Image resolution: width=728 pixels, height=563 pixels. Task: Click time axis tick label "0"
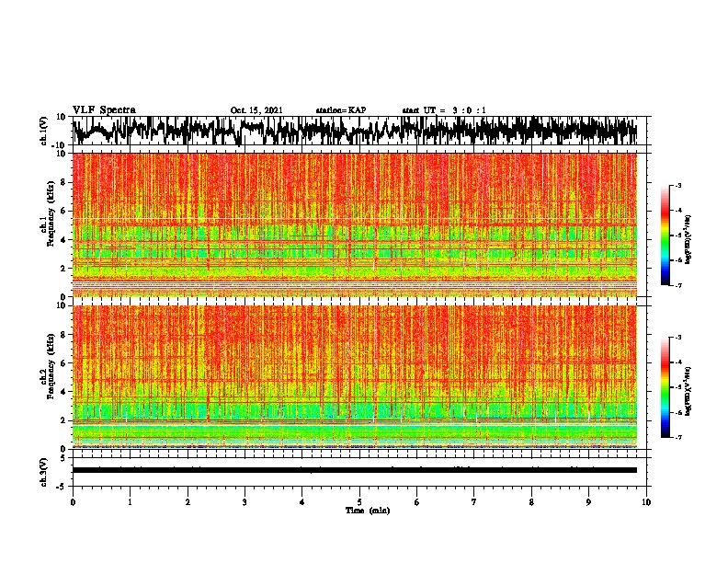click(x=73, y=502)
